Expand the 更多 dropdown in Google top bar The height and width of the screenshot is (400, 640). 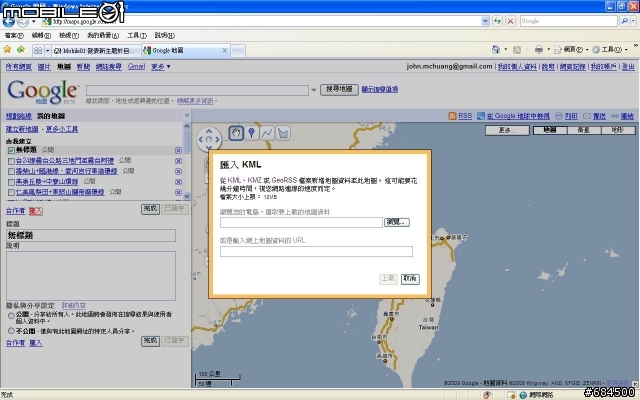coord(160,67)
